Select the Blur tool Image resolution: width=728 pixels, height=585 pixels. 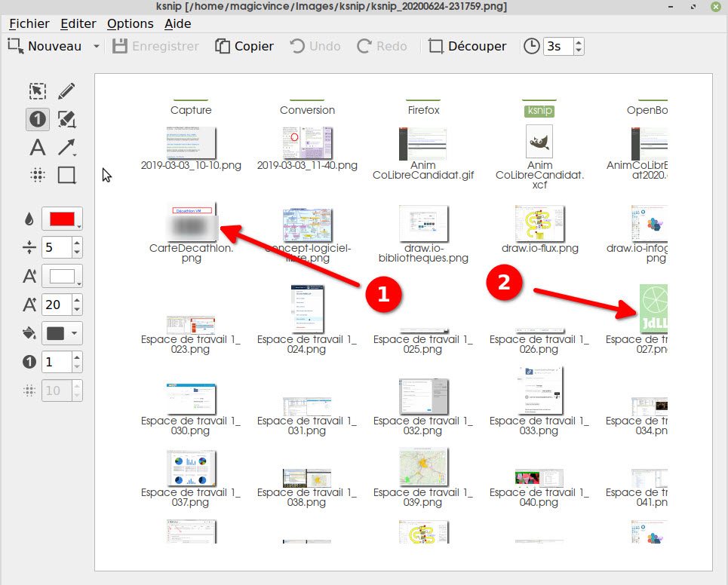(37, 176)
